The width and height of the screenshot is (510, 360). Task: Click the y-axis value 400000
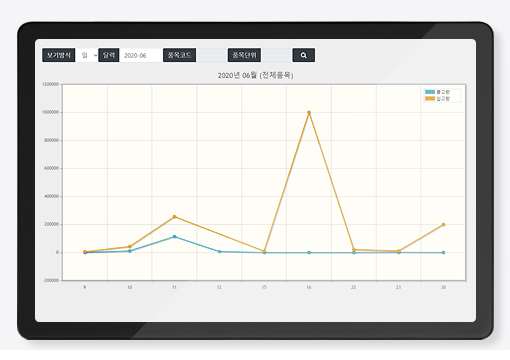[x=52, y=197]
